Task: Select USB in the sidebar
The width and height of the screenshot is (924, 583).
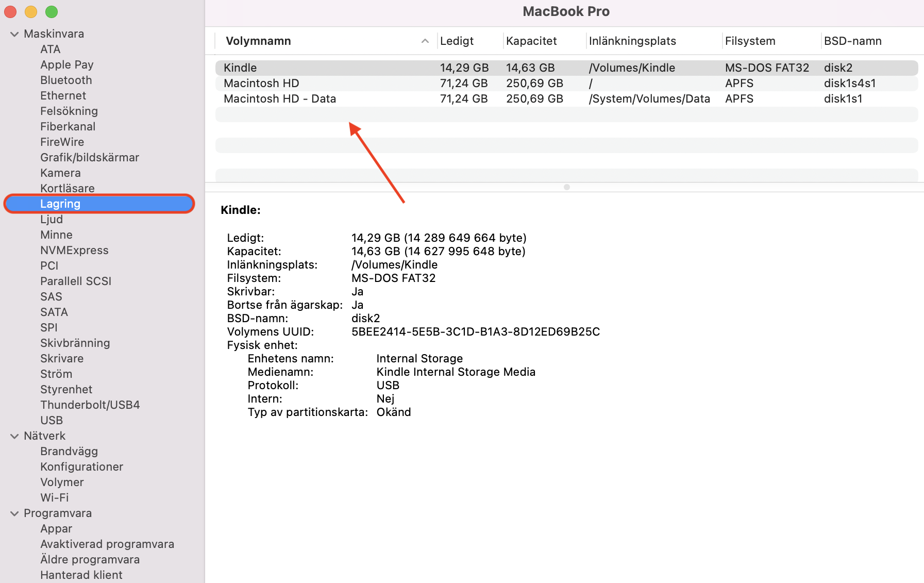Action: pos(52,421)
